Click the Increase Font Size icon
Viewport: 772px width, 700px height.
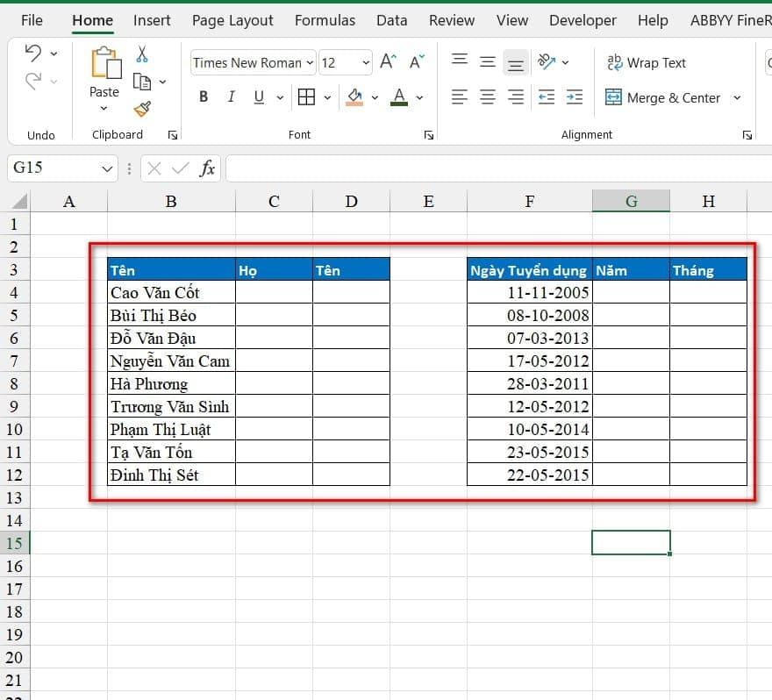pyautogui.click(x=387, y=62)
